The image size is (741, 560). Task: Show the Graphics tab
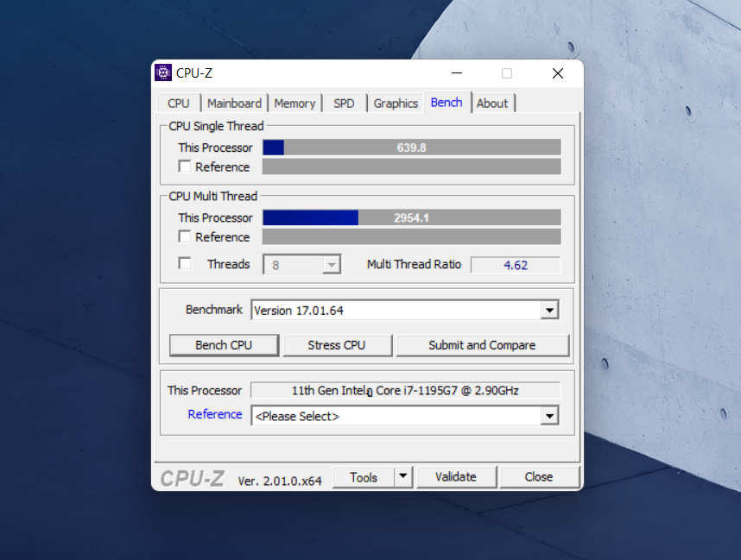(396, 104)
